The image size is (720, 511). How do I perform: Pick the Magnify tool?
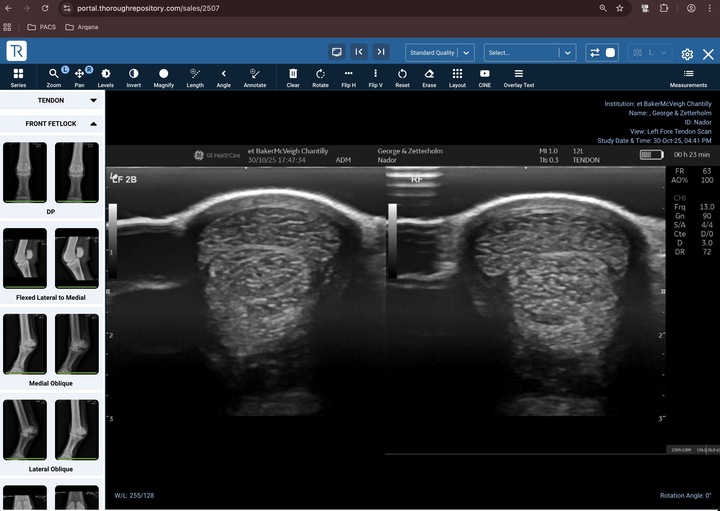pos(164,75)
